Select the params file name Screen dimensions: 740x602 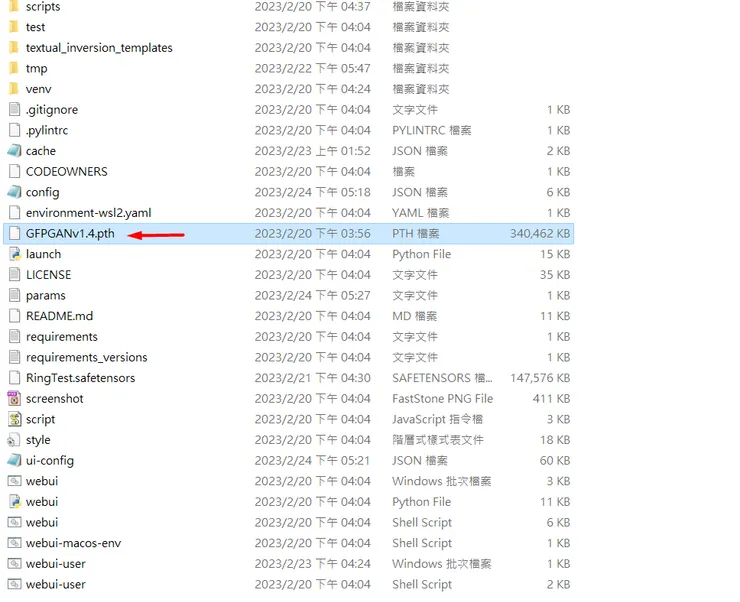coord(46,295)
